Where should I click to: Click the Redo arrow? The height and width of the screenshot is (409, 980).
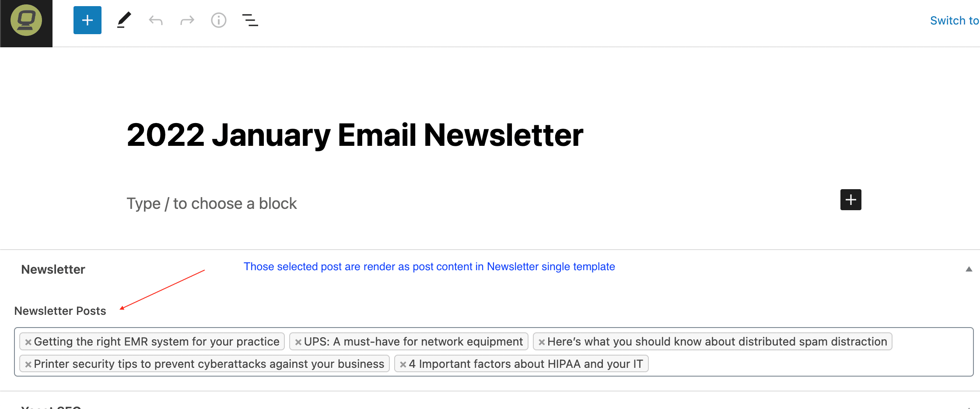pyautogui.click(x=187, y=20)
